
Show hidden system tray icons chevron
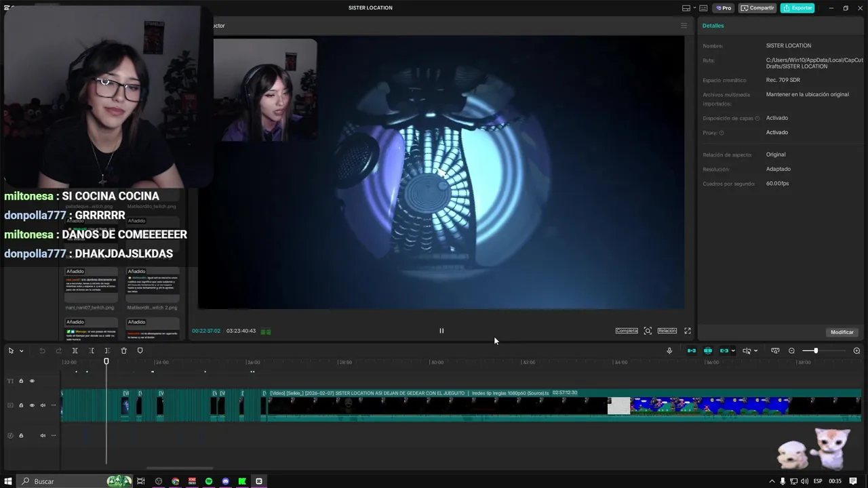pyautogui.click(x=772, y=481)
